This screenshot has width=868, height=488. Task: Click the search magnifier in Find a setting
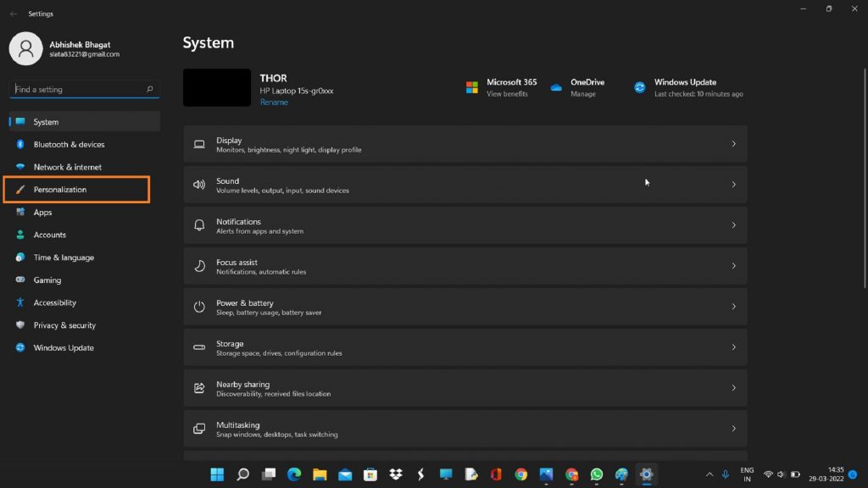pos(150,89)
